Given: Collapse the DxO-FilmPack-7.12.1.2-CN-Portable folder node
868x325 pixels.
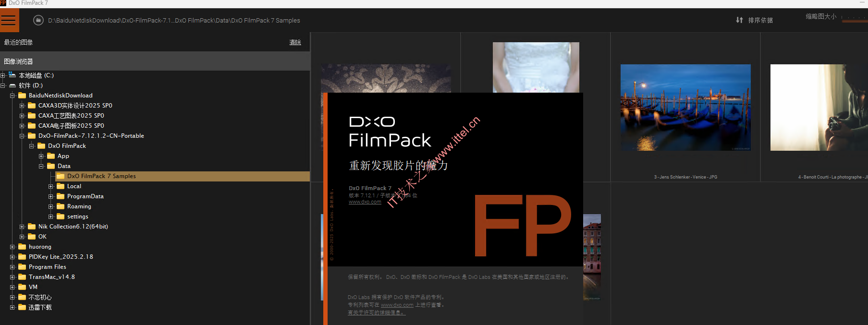Looking at the screenshot, I should click(22, 136).
